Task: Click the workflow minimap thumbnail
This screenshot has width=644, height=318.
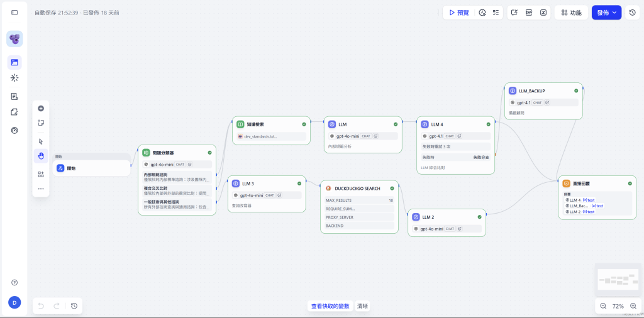Action: tap(618, 280)
